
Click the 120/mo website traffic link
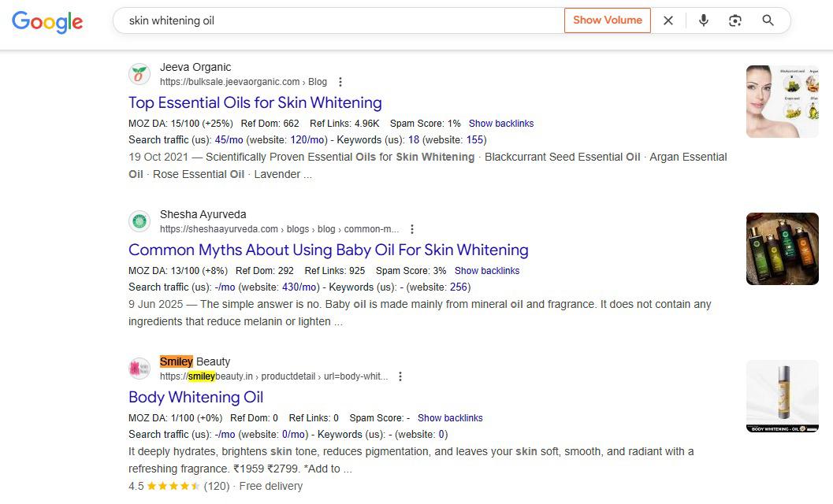click(x=307, y=139)
